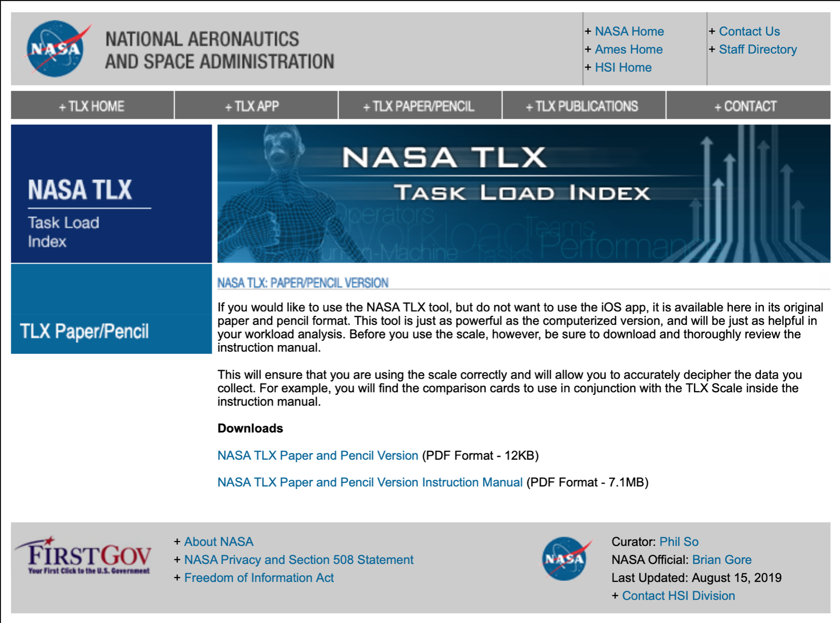Open the Contact menu item

[x=748, y=106]
